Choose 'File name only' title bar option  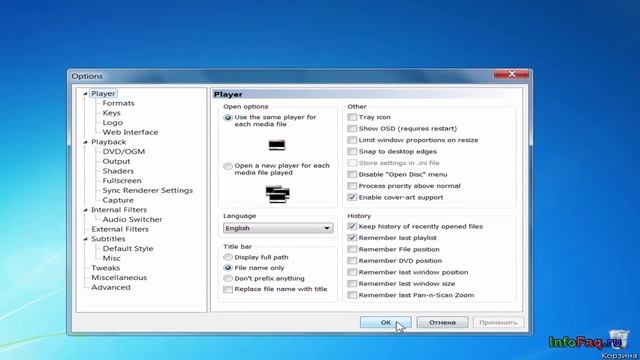click(x=228, y=268)
